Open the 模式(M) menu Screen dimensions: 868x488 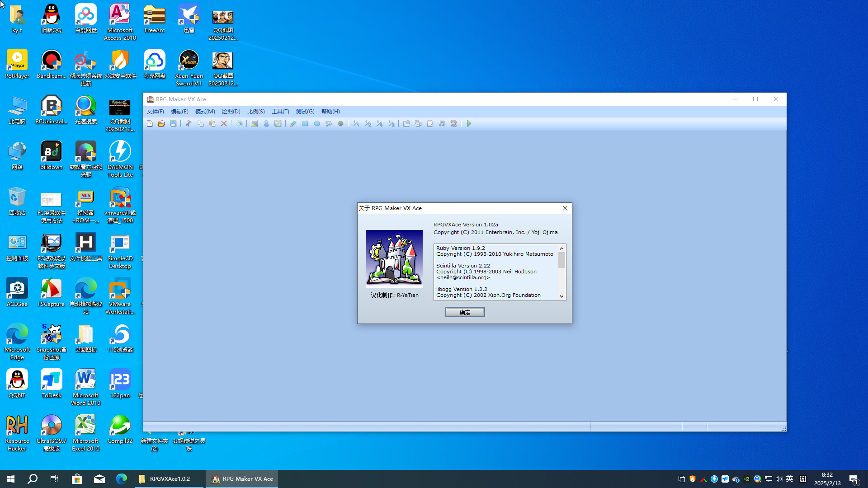pos(205,112)
